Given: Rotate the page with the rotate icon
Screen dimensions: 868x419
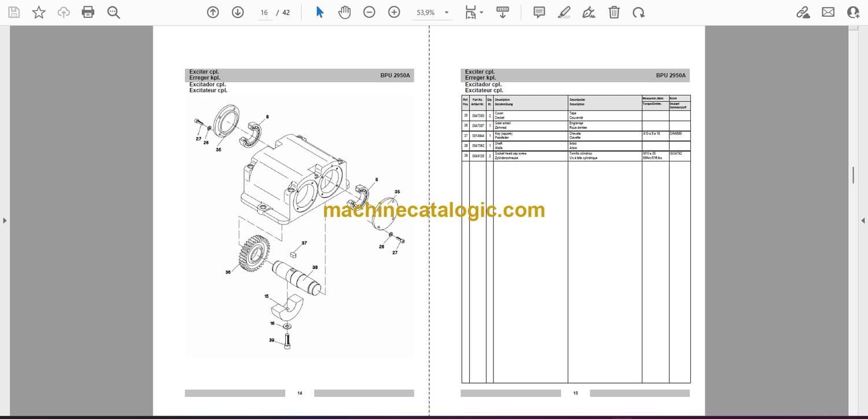Looking at the screenshot, I should point(638,12).
